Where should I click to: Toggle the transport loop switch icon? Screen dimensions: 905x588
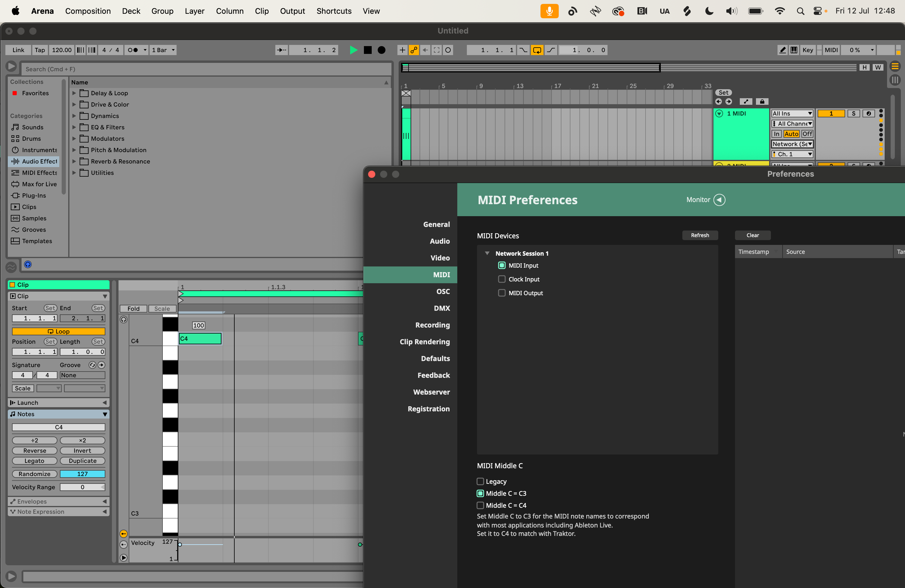(537, 50)
